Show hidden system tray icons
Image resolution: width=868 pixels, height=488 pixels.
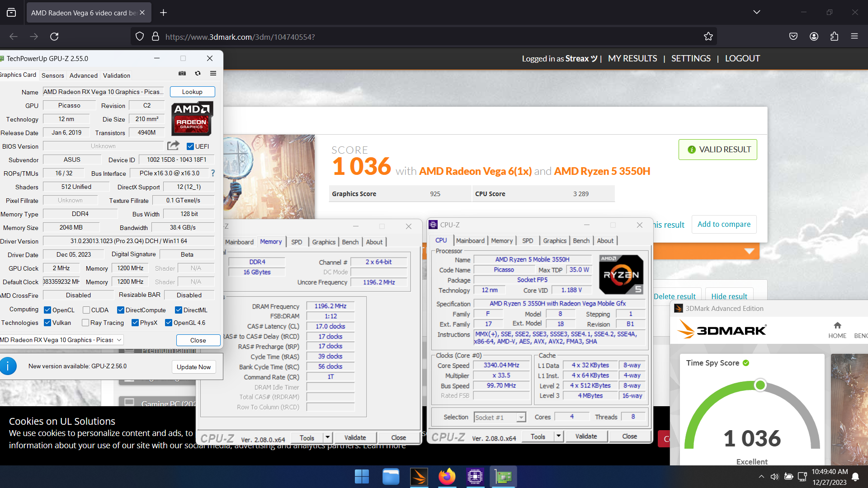(x=761, y=477)
